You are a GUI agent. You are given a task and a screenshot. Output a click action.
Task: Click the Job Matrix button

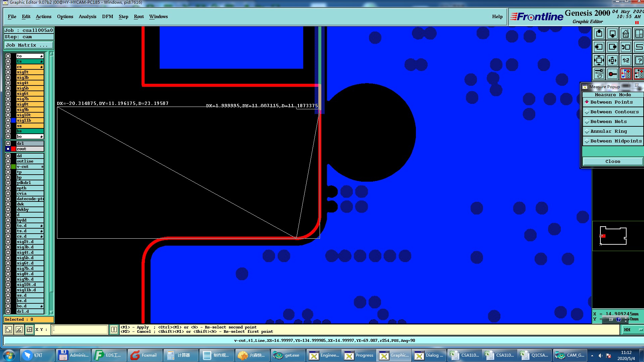pyautogui.click(x=29, y=45)
